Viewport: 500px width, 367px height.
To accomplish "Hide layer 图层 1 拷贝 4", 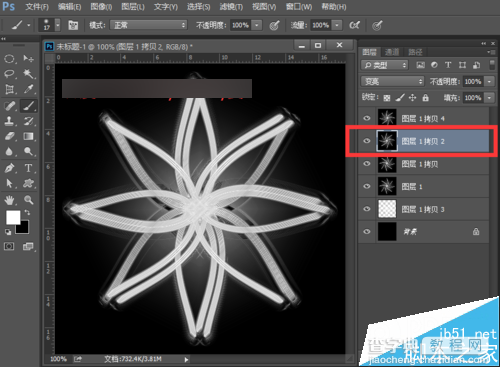I will (x=367, y=118).
